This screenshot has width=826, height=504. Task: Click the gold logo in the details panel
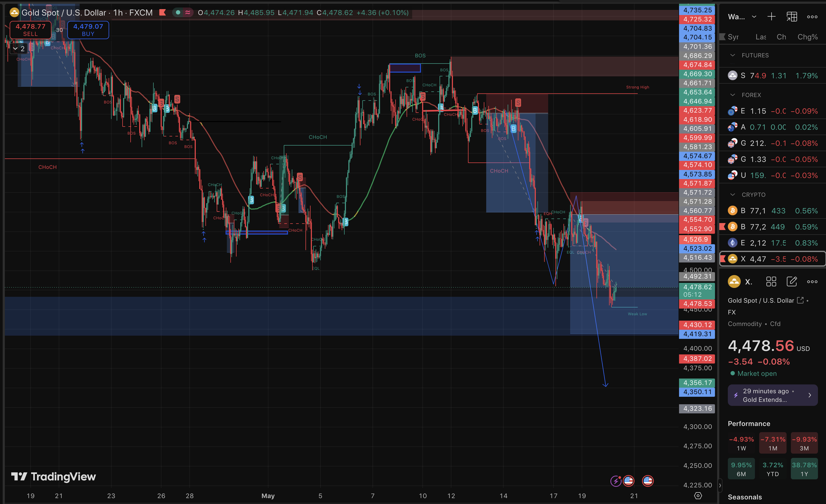coord(734,281)
